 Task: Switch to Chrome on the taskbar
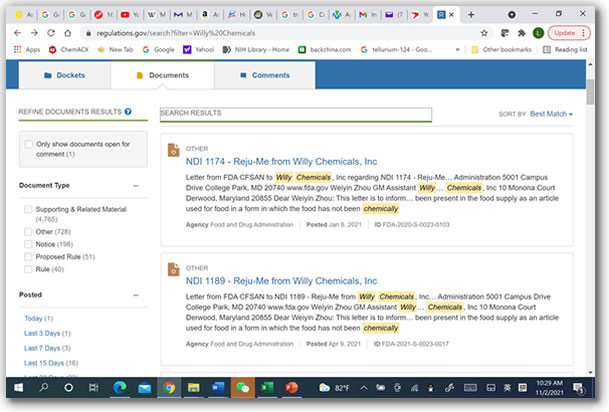tap(169, 388)
